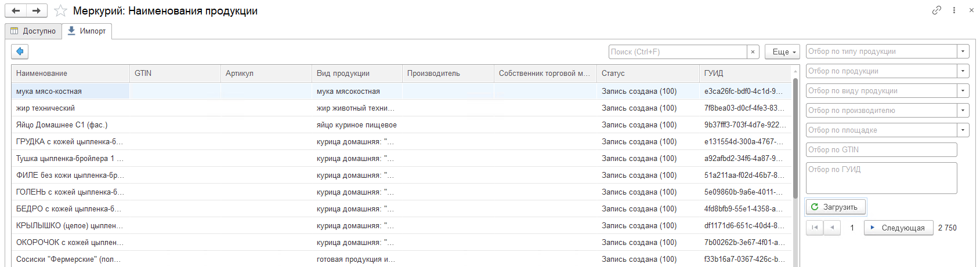Viewport: 980px width, 267px height.
Task: Select the Импорт tab
Action: pos(86,31)
